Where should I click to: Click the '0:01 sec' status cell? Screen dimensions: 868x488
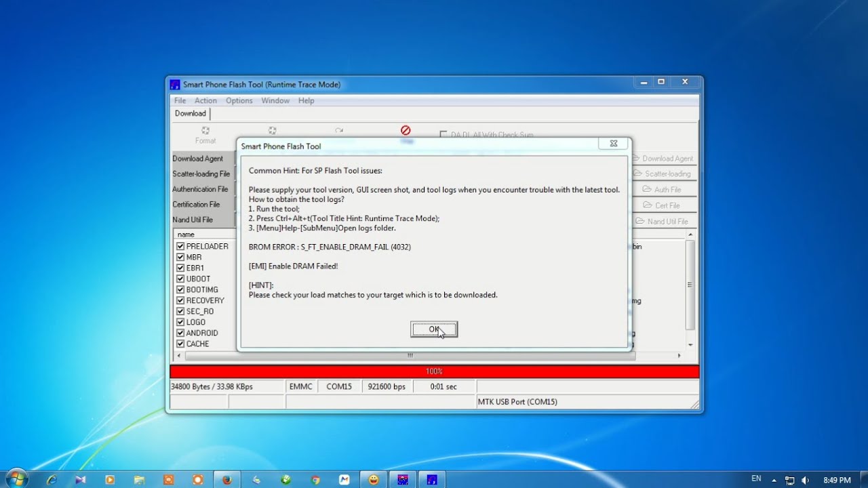coord(444,386)
